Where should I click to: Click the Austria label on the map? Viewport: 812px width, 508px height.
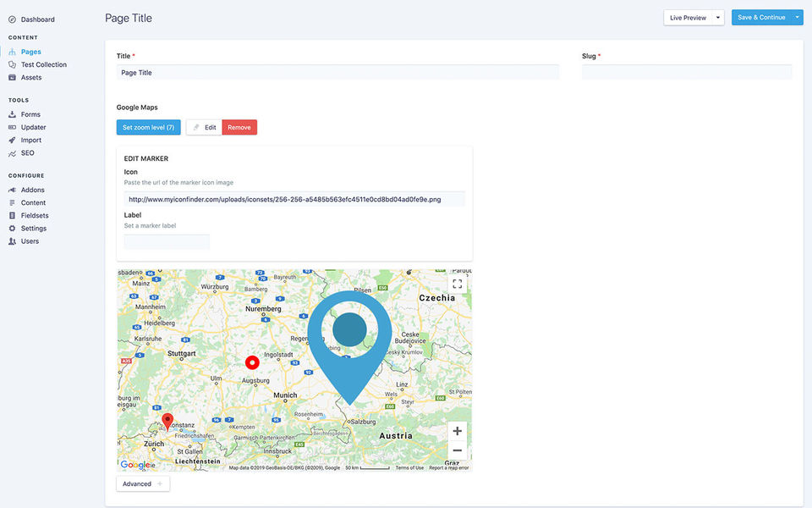[396, 436]
